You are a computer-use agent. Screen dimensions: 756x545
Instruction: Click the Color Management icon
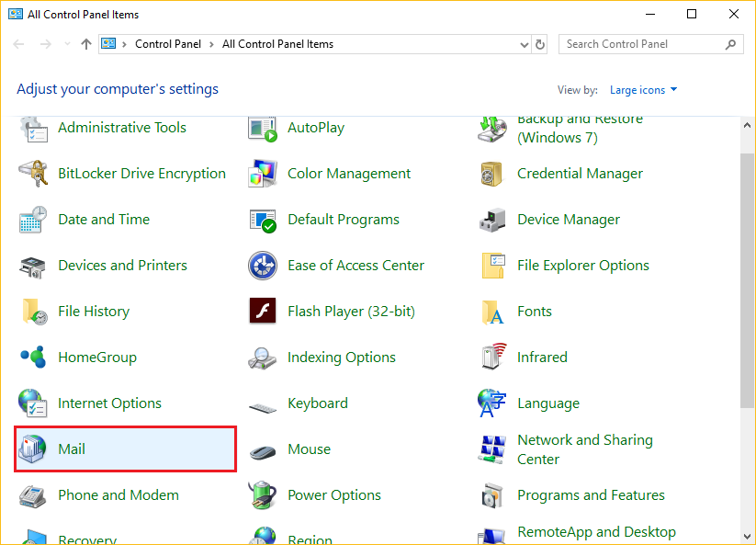pyautogui.click(x=263, y=174)
